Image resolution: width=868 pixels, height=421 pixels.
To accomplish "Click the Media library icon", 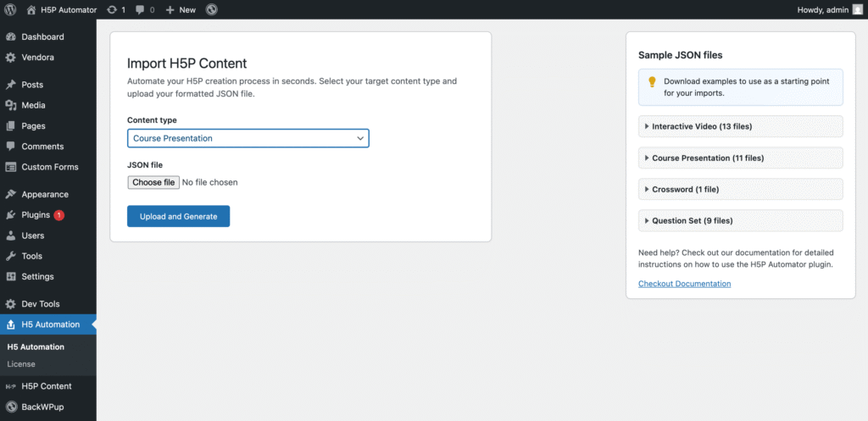I will coord(10,105).
